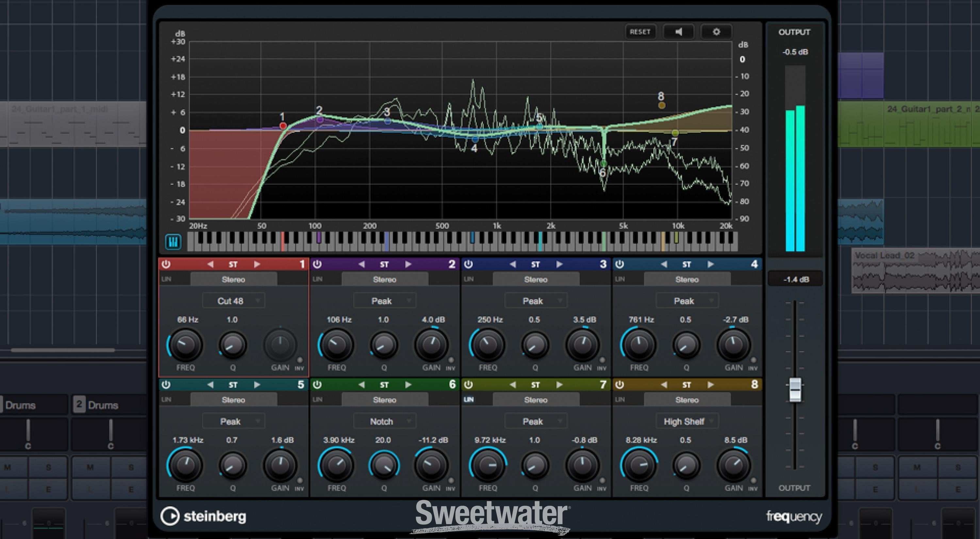Image resolution: width=980 pixels, height=539 pixels.
Task: Click band 4 left arrow
Action: (664, 264)
